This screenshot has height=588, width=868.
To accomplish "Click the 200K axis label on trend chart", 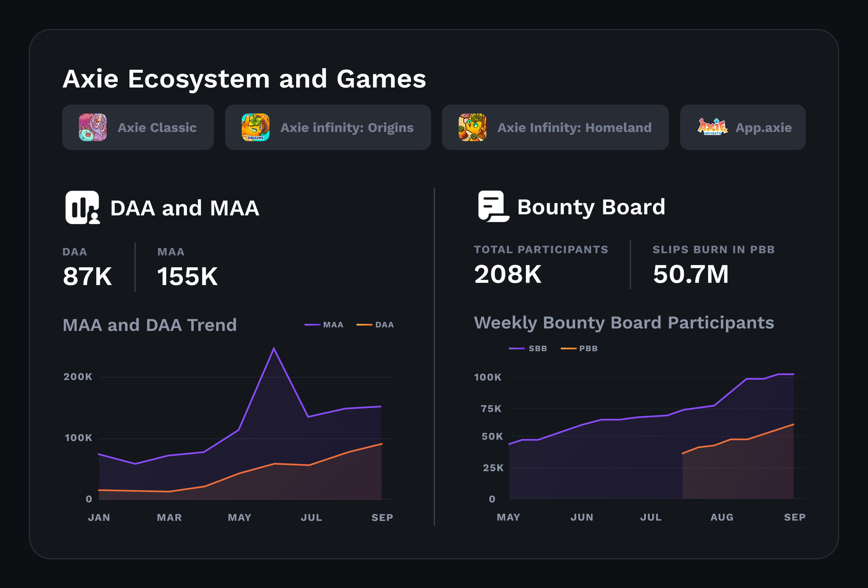I will click(x=78, y=377).
